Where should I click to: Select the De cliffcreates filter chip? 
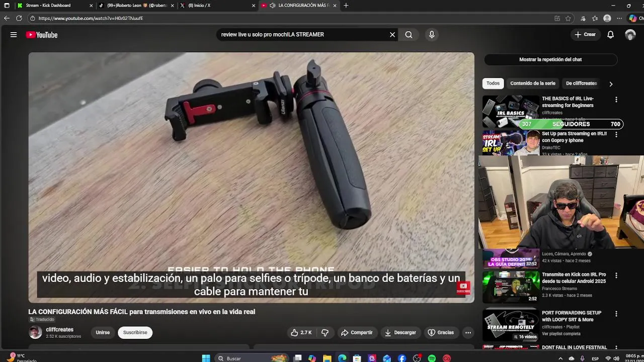[581, 83]
